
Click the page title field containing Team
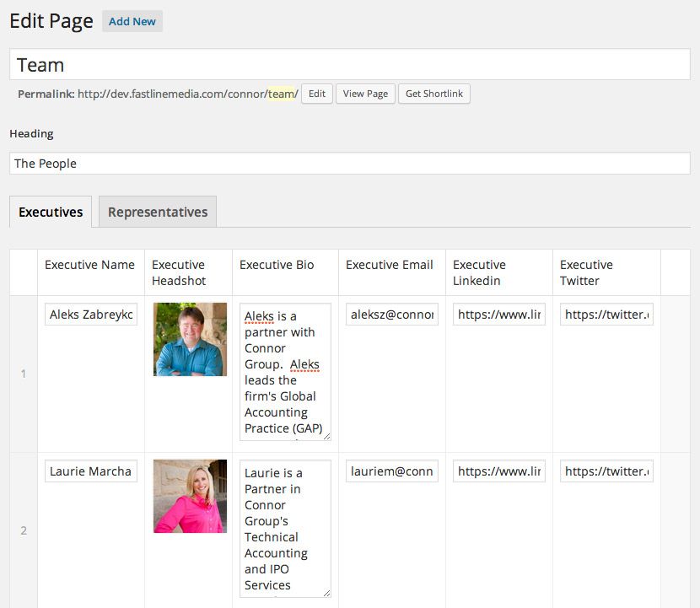pos(349,65)
